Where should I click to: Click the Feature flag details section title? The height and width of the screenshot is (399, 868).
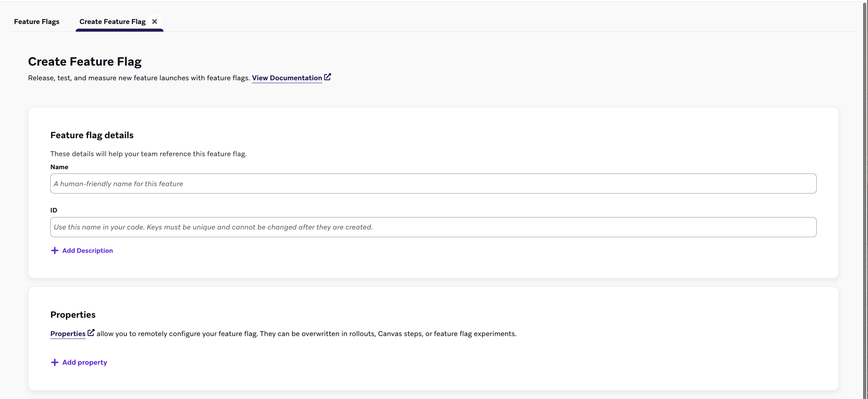click(92, 135)
